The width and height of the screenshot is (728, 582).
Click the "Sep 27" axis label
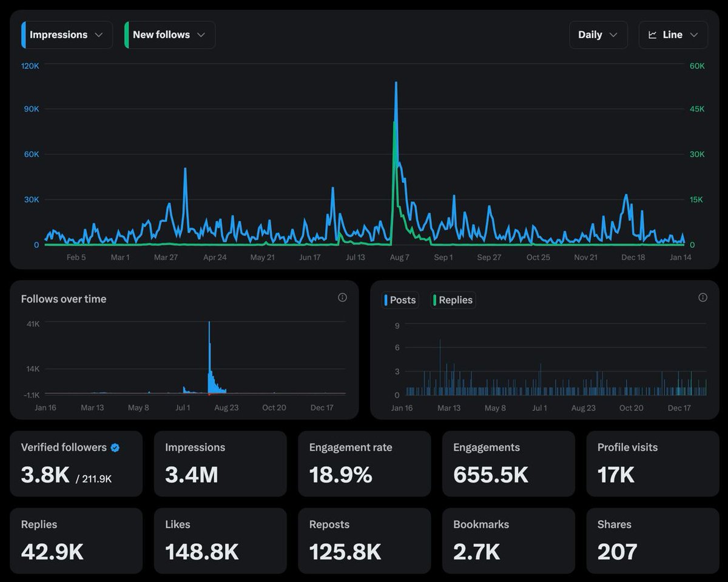[489, 257]
